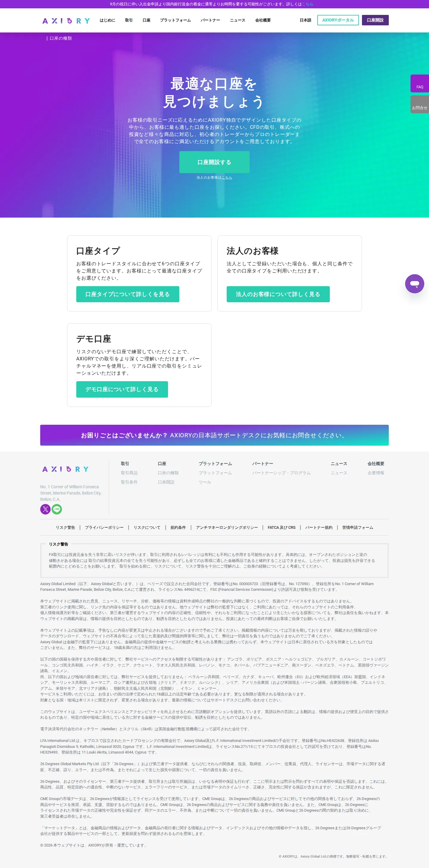Open プライバシーポリシー link
Screen dimensions: 429x868
point(104,527)
